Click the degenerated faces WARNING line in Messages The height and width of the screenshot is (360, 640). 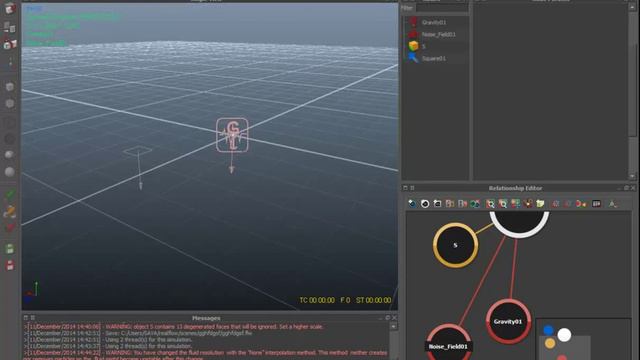coord(174,327)
